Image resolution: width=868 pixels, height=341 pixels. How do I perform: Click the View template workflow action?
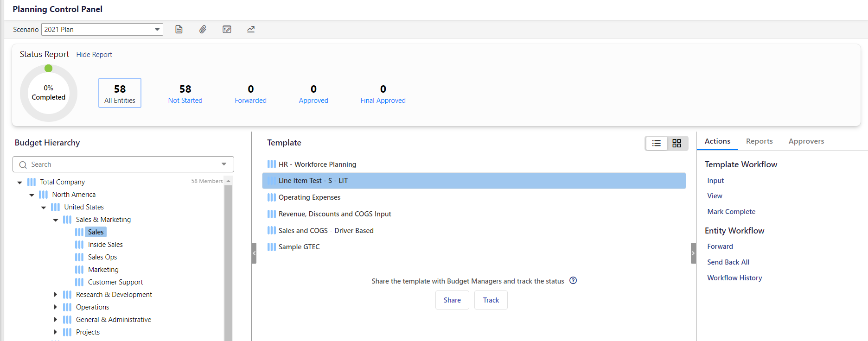click(x=715, y=196)
